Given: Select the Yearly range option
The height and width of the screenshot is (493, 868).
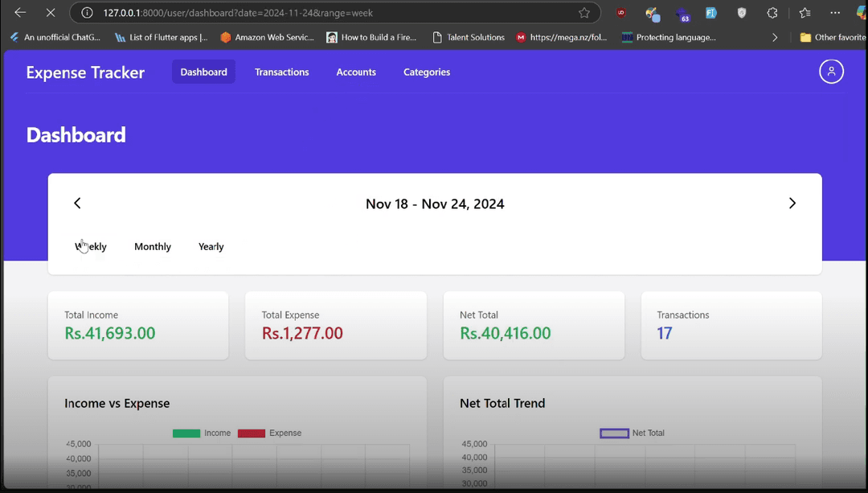Looking at the screenshot, I should point(211,247).
